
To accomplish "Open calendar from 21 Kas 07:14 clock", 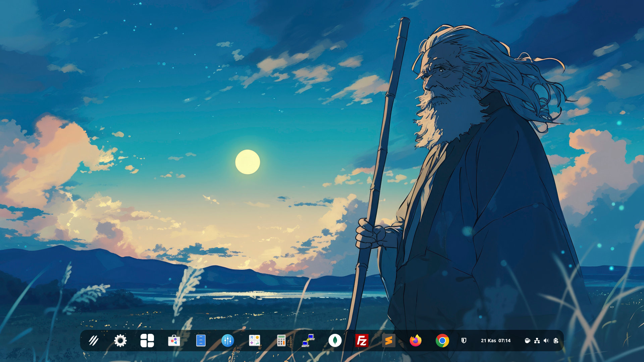I will pyautogui.click(x=495, y=341).
